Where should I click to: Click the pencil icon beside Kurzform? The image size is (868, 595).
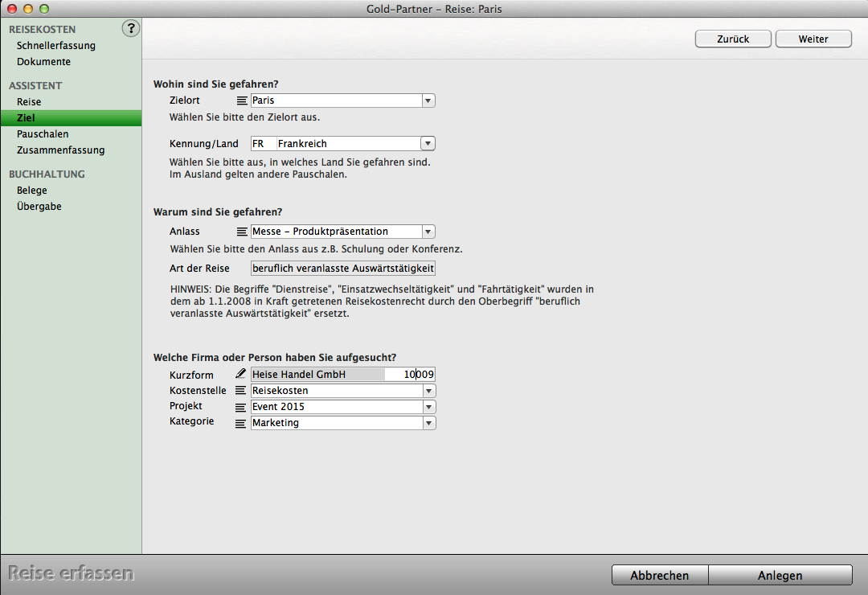(241, 375)
